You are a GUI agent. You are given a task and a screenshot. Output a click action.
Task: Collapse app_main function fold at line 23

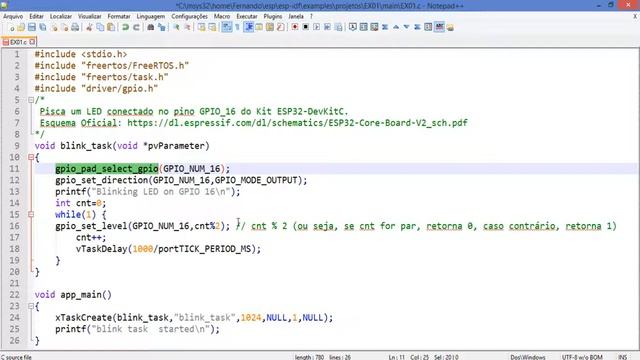31,306
